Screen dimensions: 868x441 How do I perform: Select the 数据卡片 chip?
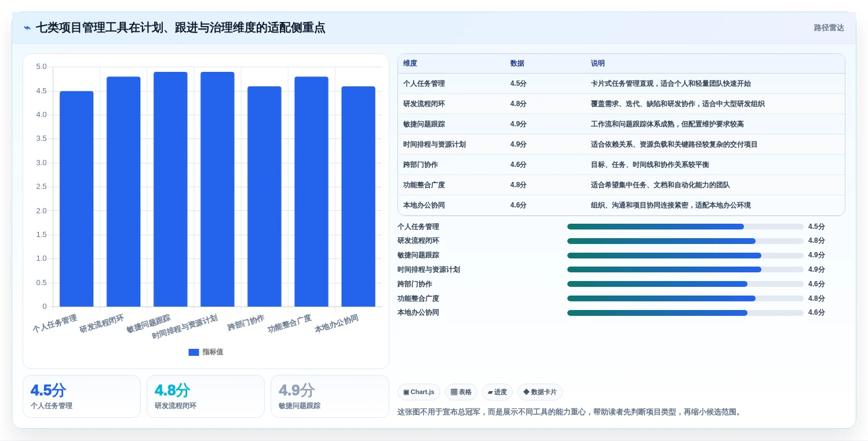point(539,392)
